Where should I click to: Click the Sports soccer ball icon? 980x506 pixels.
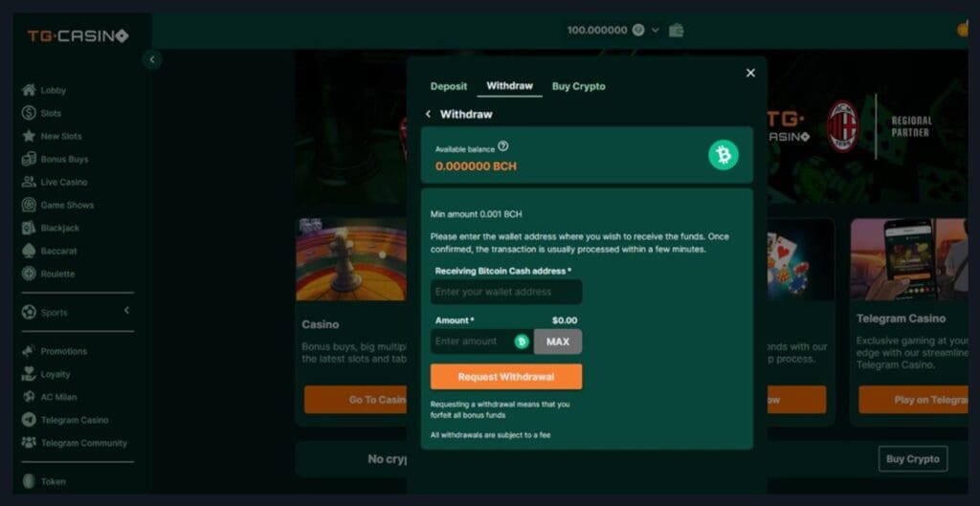29,312
